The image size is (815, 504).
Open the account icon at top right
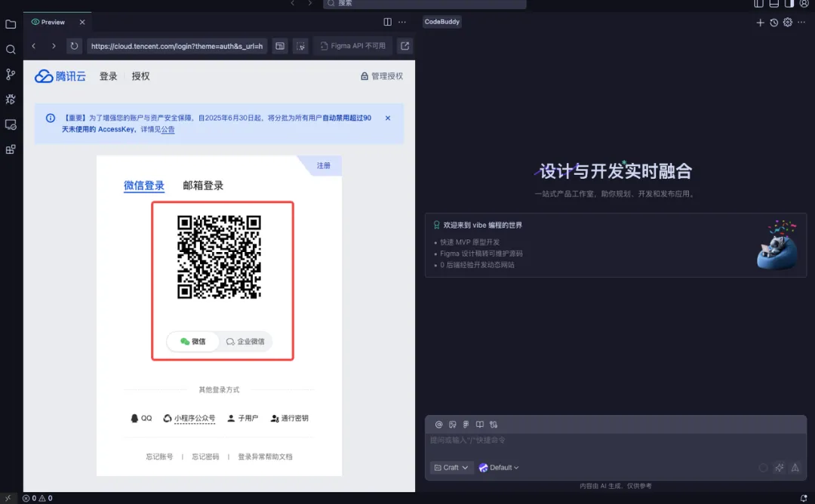coord(804,4)
